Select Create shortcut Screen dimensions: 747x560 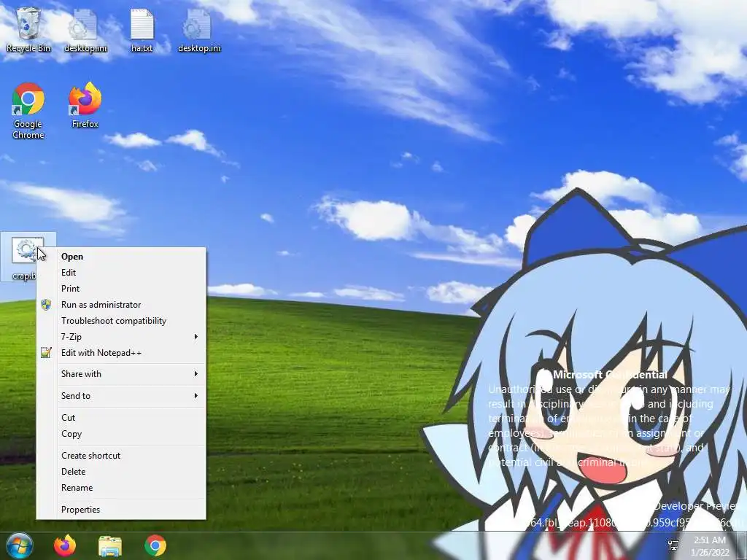coord(121,456)
